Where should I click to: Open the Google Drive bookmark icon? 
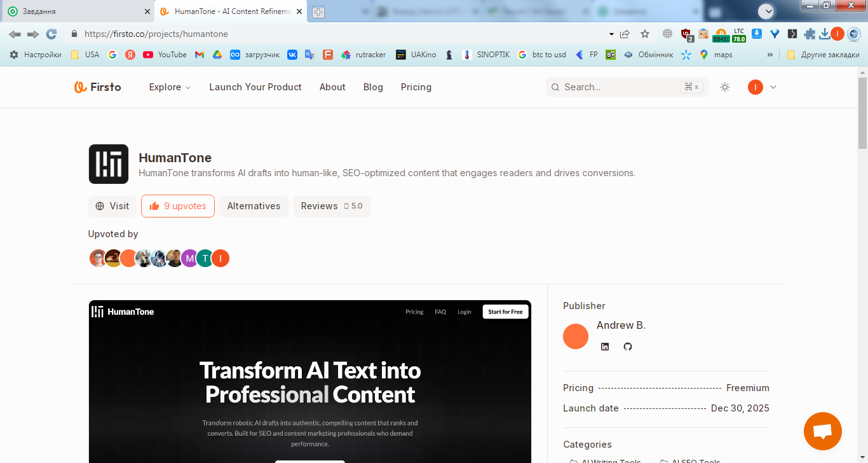(217, 55)
